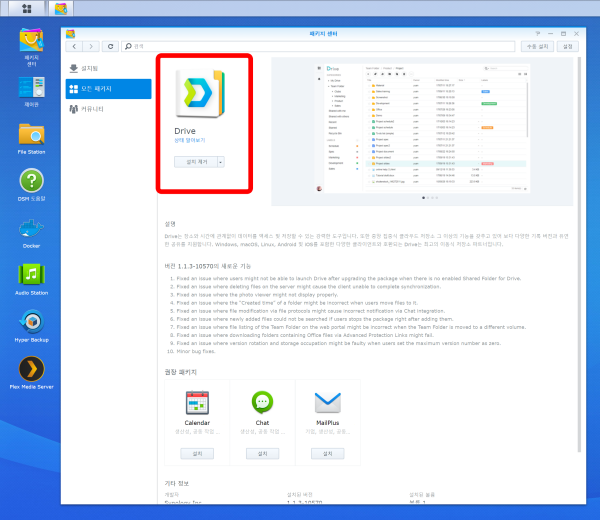
Task: Click the package details scrollbar
Action: pos(579,254)
